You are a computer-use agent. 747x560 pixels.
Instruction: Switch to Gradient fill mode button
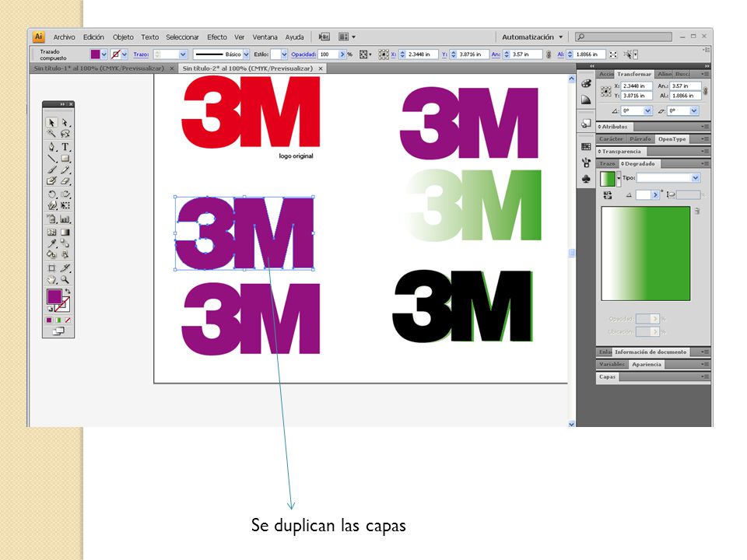point(58,320)
